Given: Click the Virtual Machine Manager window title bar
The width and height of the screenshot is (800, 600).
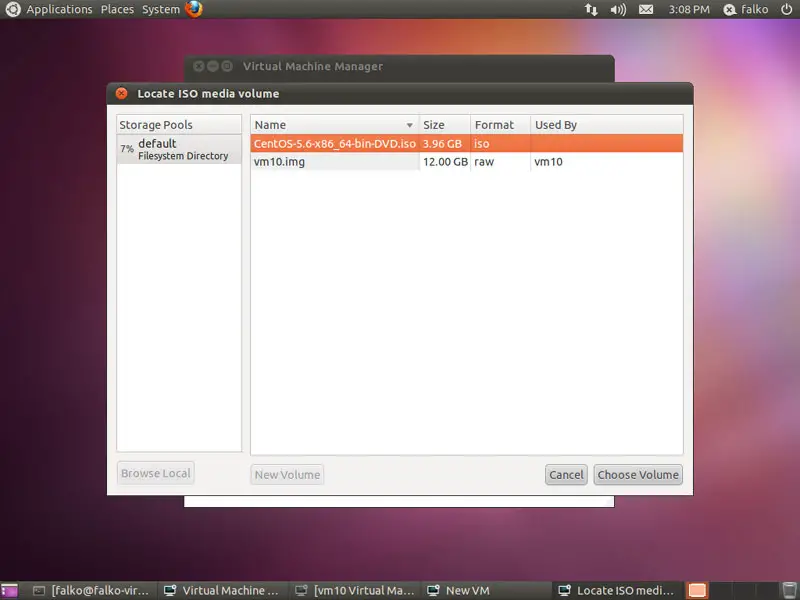Looking at the screenshot, I should (x=399, y=66).
